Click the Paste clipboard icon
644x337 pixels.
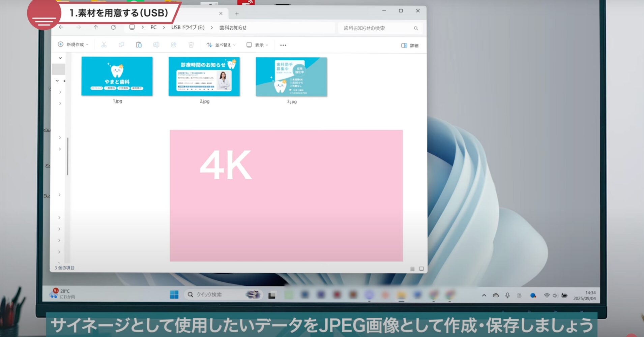139,45
